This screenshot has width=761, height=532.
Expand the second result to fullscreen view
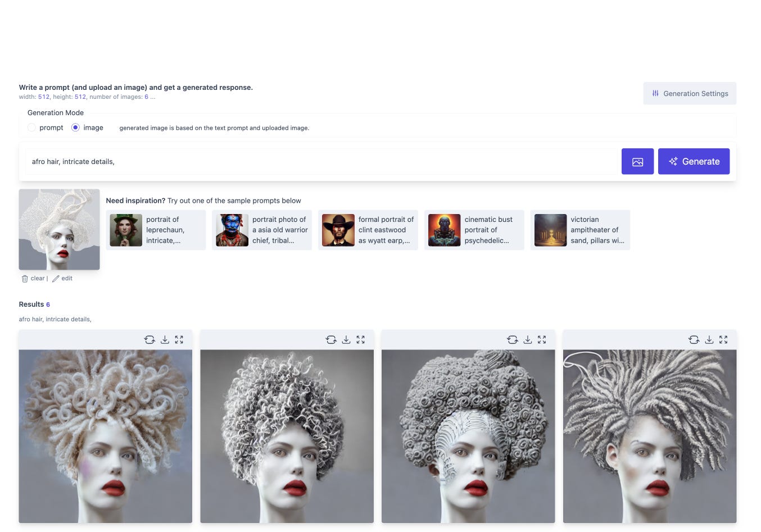360,339
